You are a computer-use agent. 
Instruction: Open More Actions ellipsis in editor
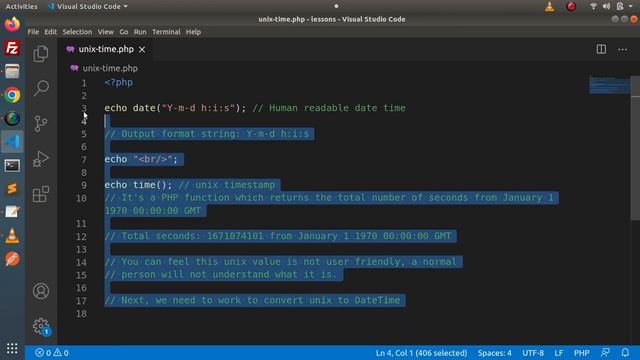coord(622,49)
